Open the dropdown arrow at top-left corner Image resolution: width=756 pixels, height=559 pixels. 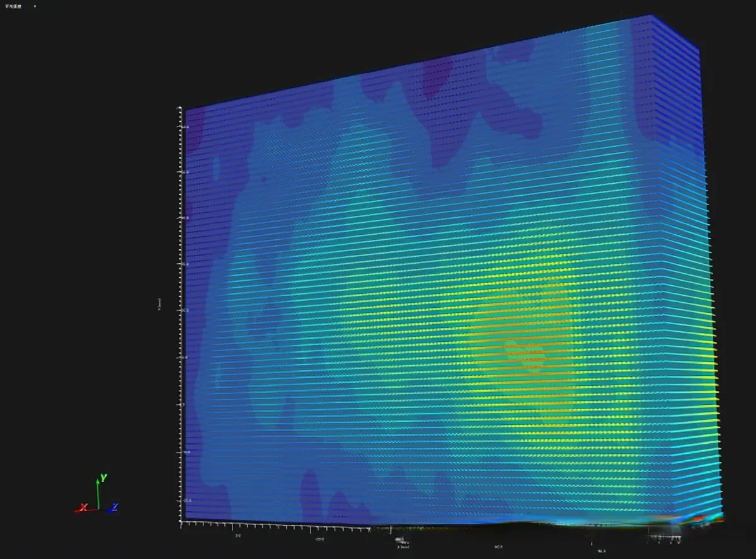point(35,6)
